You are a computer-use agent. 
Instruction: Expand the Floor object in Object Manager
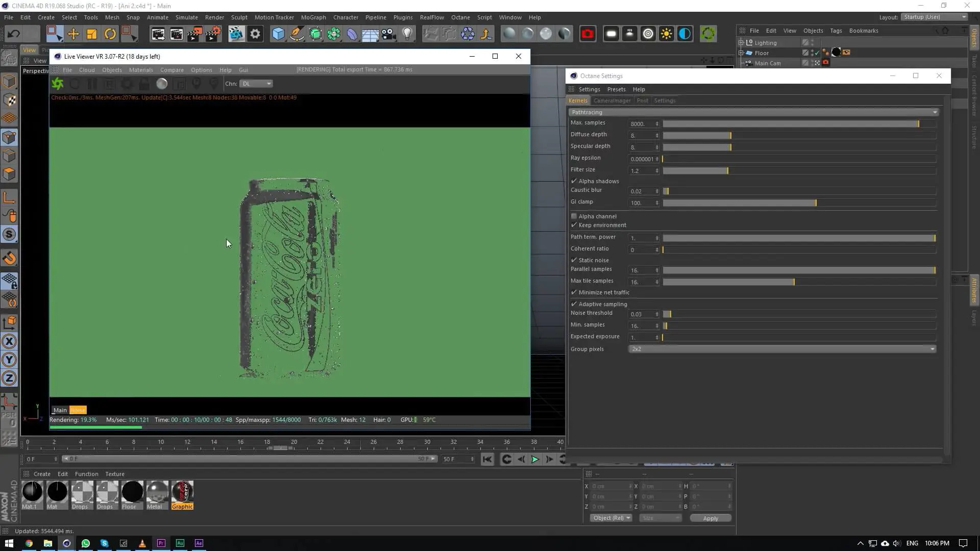741,53
